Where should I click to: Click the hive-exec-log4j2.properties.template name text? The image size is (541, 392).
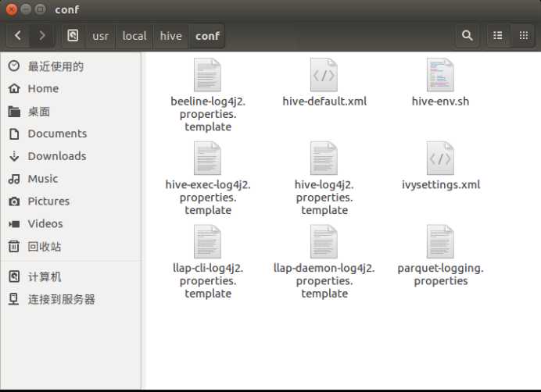(x=208, y=198)
